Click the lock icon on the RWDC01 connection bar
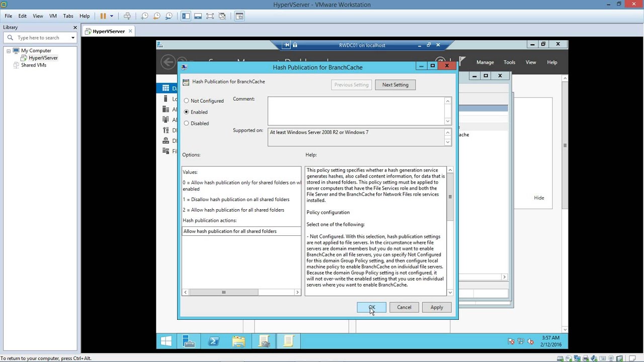Screen dimensions: 644x362 [x=295, y=45]
